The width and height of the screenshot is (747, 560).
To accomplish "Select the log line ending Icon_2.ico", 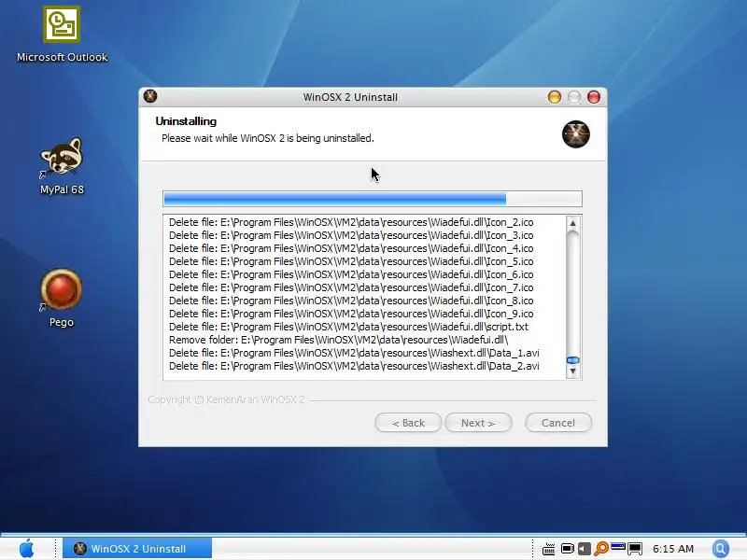I will [351, 222].
